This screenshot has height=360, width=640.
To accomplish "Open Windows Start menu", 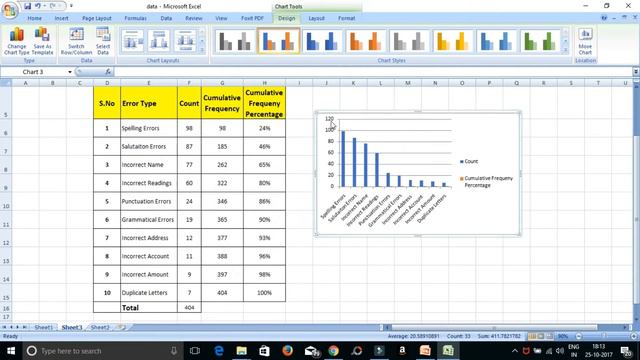I will click(x=11, y=351).
